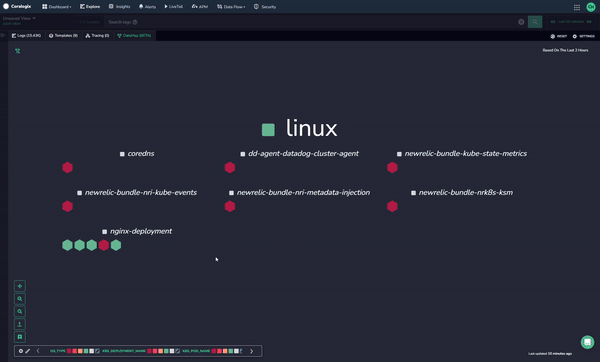Switch to the Templates tab

coord(63,36)
